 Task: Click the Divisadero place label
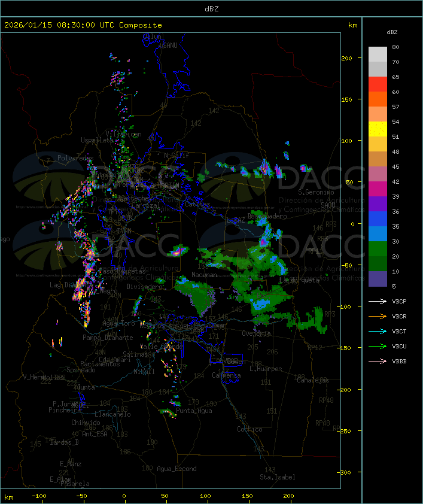[x=144, y=286]
